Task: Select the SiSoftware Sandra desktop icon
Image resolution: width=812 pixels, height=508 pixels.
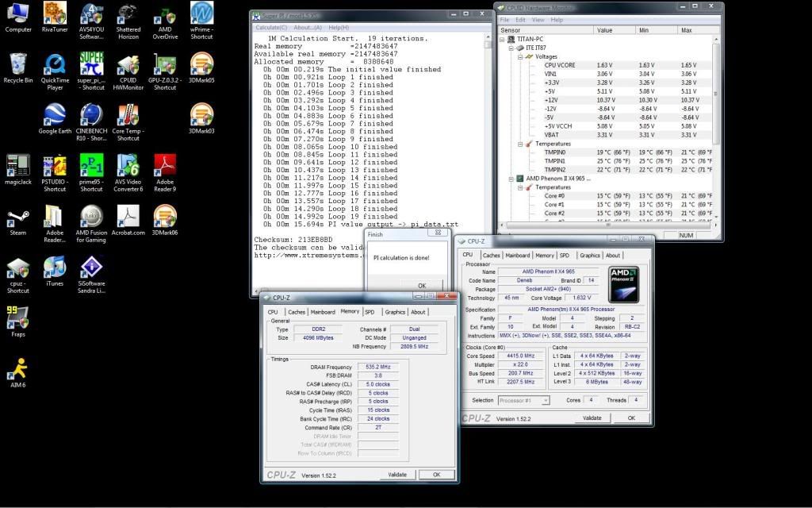Action: pyautogui.click(x=91, y=275)
